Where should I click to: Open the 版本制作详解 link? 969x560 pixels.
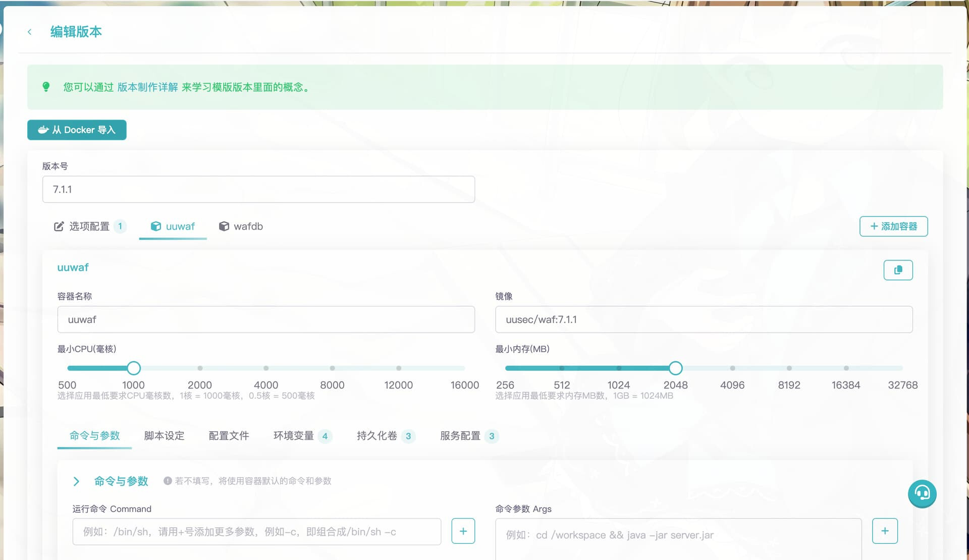click(147, 87)
